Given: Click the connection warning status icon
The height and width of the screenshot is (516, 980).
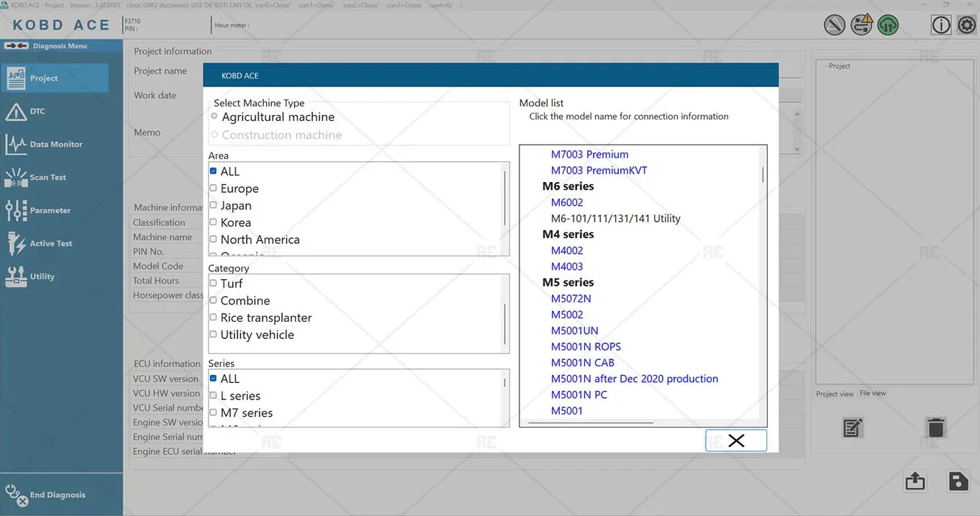Looking at the screenshot, I should [x=861, y=25].
